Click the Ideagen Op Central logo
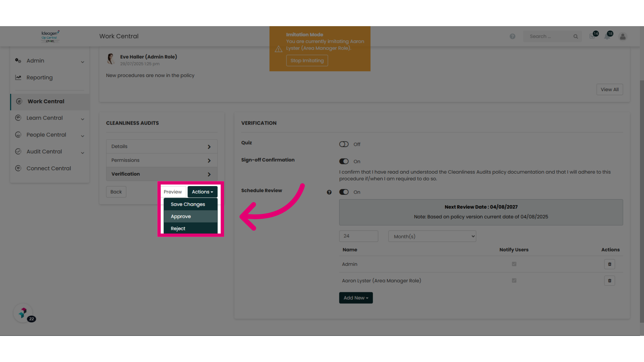 point(50,36)
